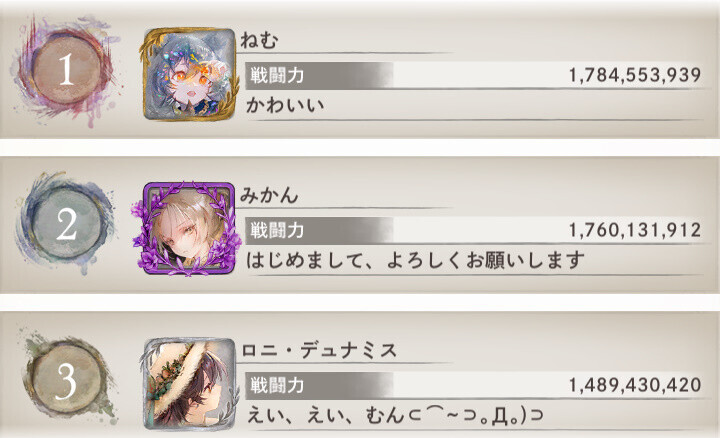
Task: Open ねむ's gold-framed avatar
Action: [190, 73]
